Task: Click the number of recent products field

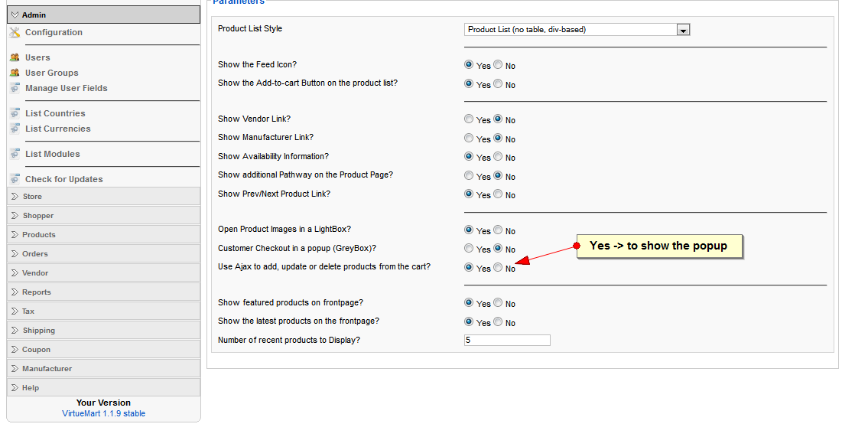Action: [507, 340]
